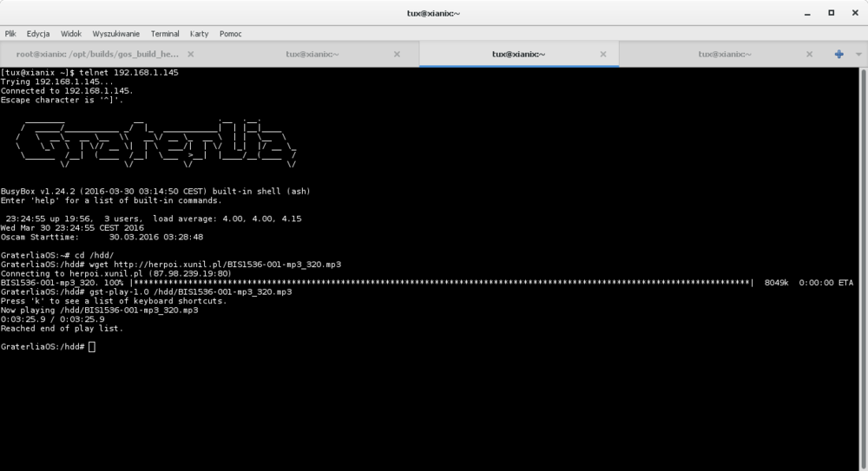This screenshot has width=868, height=471.
Task: Expand the tab list dropdown arrow
Action: [x=858, y=54]
